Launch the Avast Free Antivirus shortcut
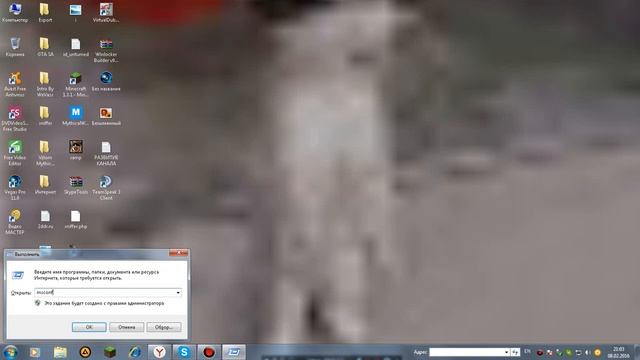 pyautogui.click(x=15, y=84)
